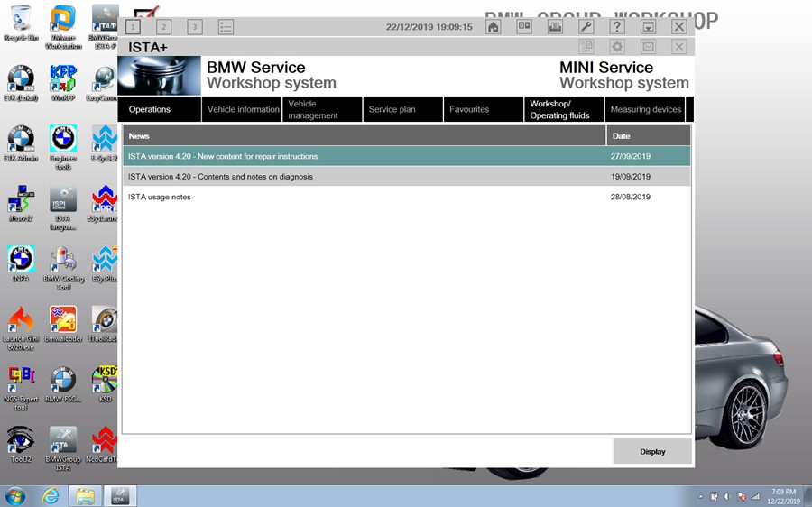Open BMWGroup ISTA desktop shortcut
The width and height of the screenshot is (812, 507).
(x=63, y=448)
